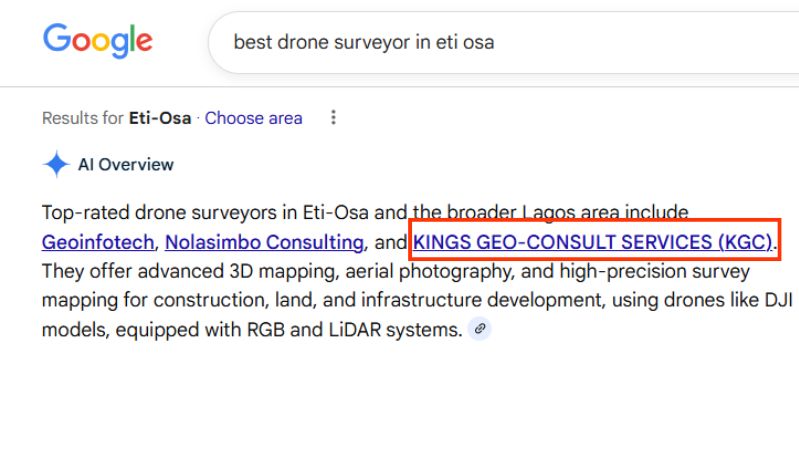Focus the search box containing 'best drone surveyor in eti osa'

tap(504, 42)
